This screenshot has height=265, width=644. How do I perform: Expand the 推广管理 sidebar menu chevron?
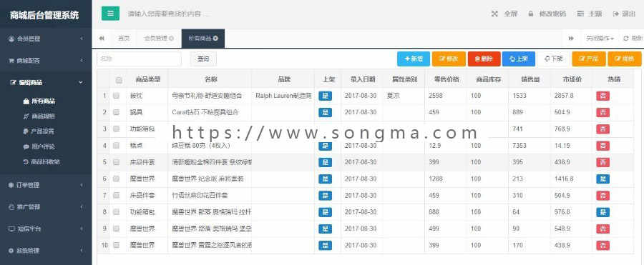[x=82, y=206]
